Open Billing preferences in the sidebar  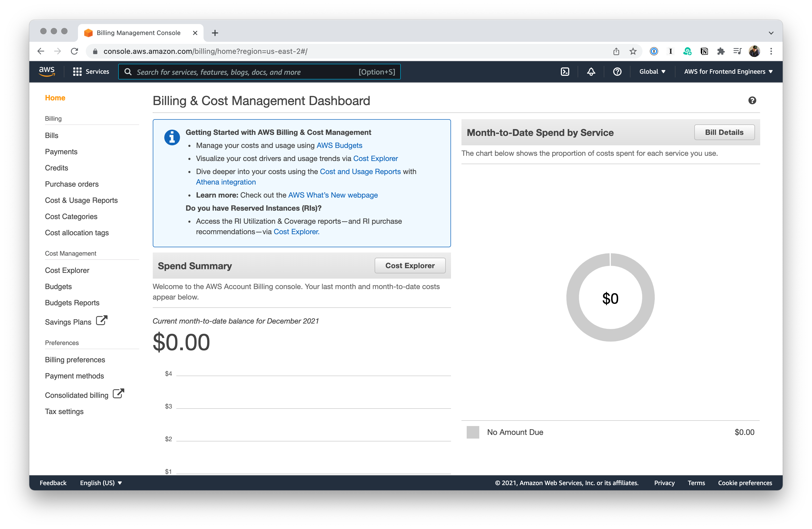coord(75,360)
